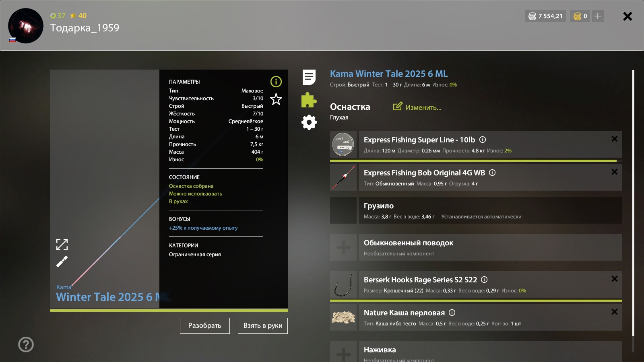The height and width of the screenshot is (362, 644).
Task: Click the Russian flag badge on avatar
Action: (12, 40)
